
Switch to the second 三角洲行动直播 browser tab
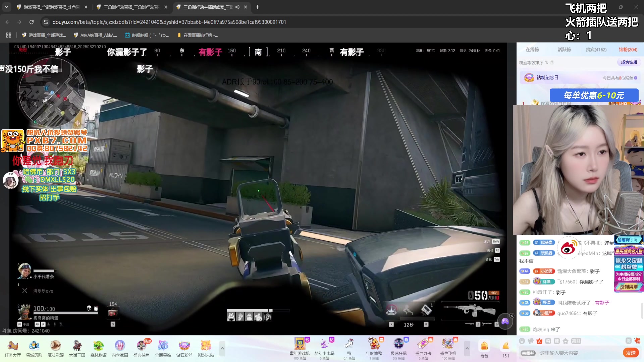(131, 7)
